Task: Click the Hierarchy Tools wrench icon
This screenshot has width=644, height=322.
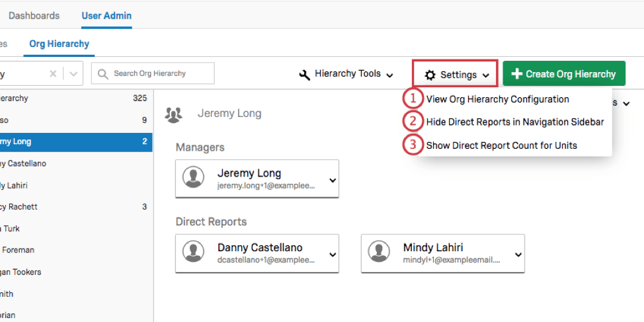Action: click(304, 75)
